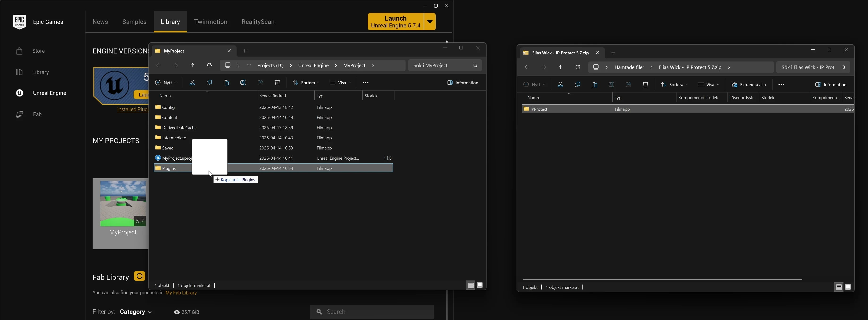Switch zip window to details view icon
The width and height of the screenshot is (868, 320).
839,288
